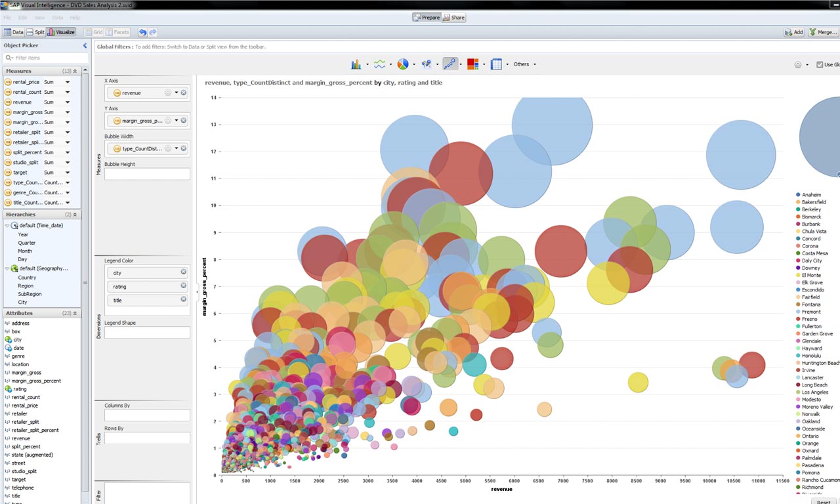Pick the pie chart icon

pyautogui.click(x=402, y=64)
